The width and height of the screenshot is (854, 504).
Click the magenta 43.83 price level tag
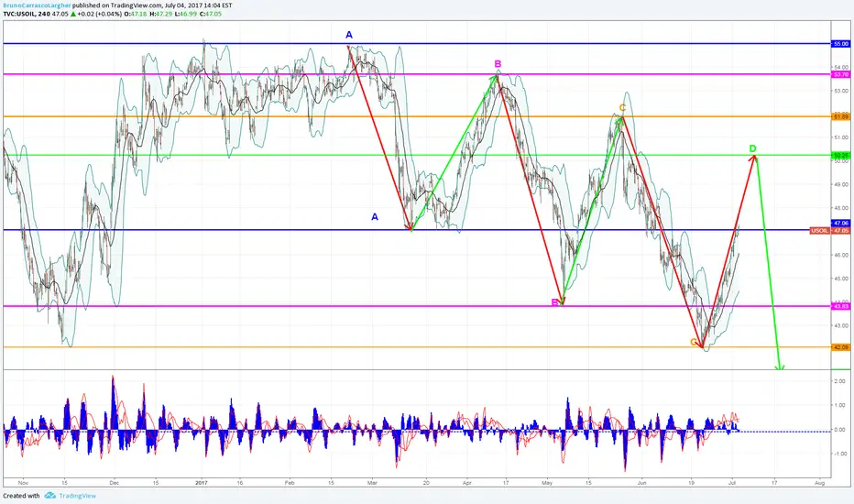tap(840, 306)
